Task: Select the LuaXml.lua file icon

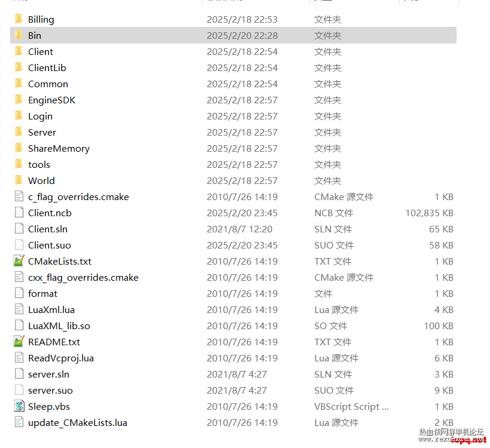Action: click(x=19, y=309)
